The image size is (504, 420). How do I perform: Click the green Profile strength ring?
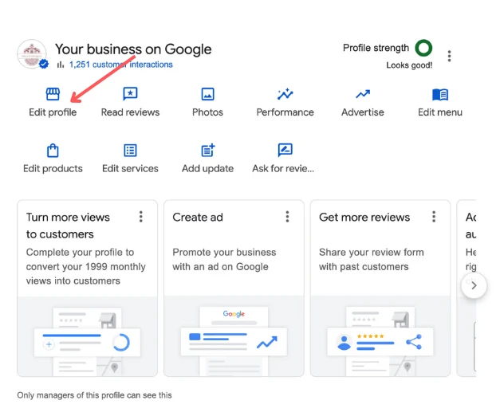point(423,48)
